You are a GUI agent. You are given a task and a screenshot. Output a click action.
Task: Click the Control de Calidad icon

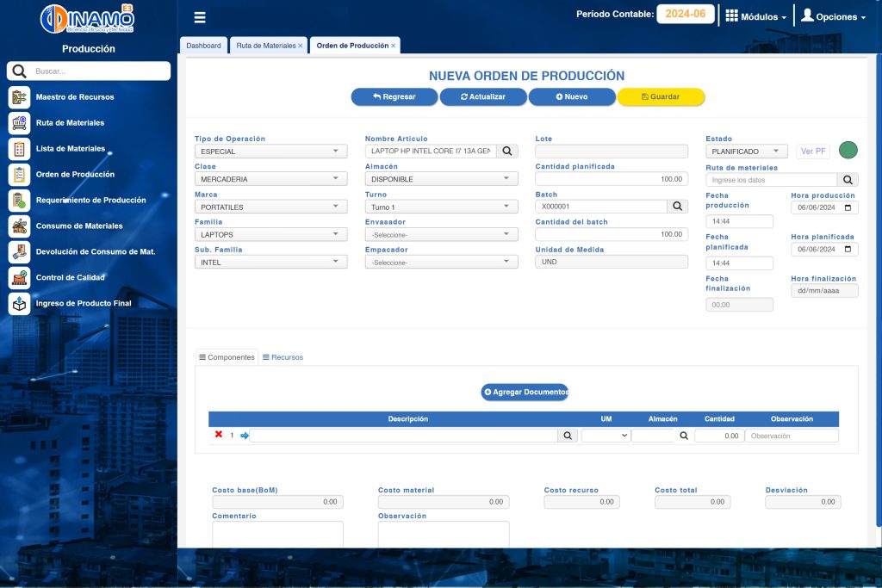click(x=19, y=278)
